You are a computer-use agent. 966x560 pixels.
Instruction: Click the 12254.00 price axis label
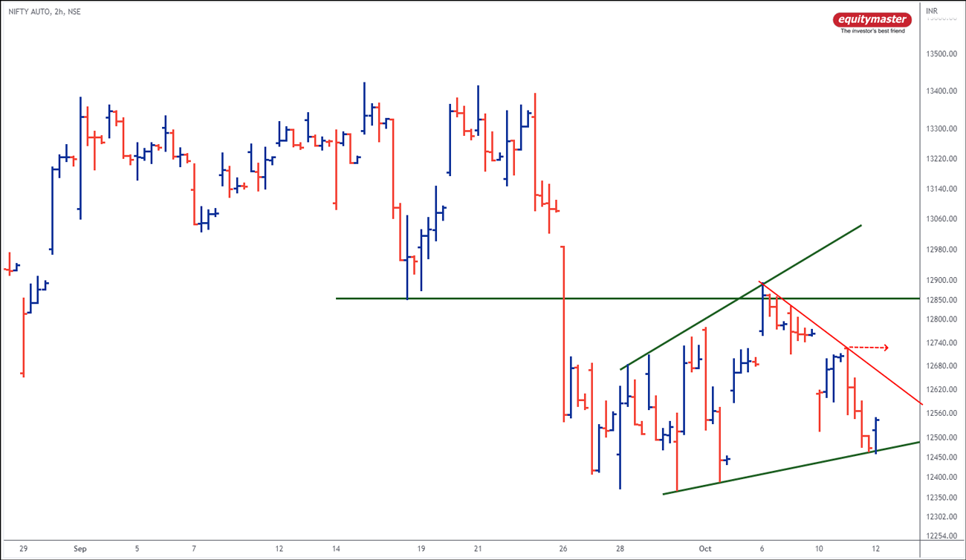tap(940, 536)
